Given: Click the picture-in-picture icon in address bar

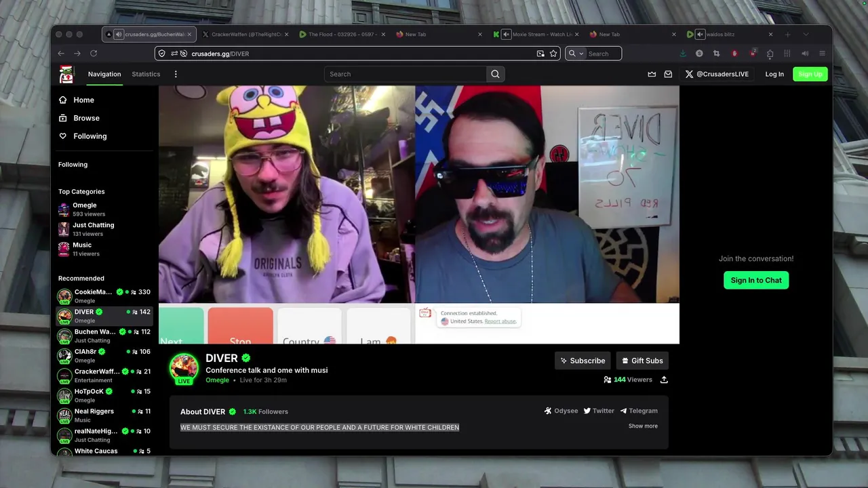Looking at the screenshot, I should click(540, 54).
